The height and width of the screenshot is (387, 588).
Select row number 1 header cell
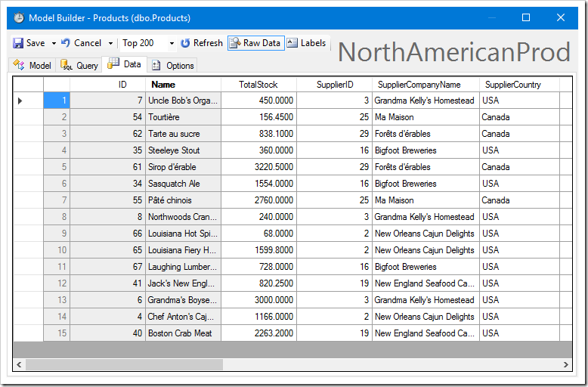tap(57, 101)
